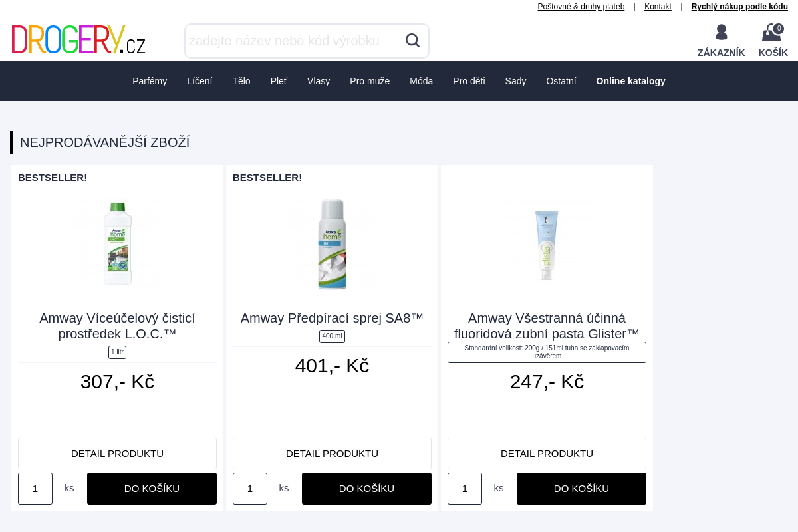Viewport: 798px width, 532px height.
Task: Open the customer account icon
Action: [721, 33]
